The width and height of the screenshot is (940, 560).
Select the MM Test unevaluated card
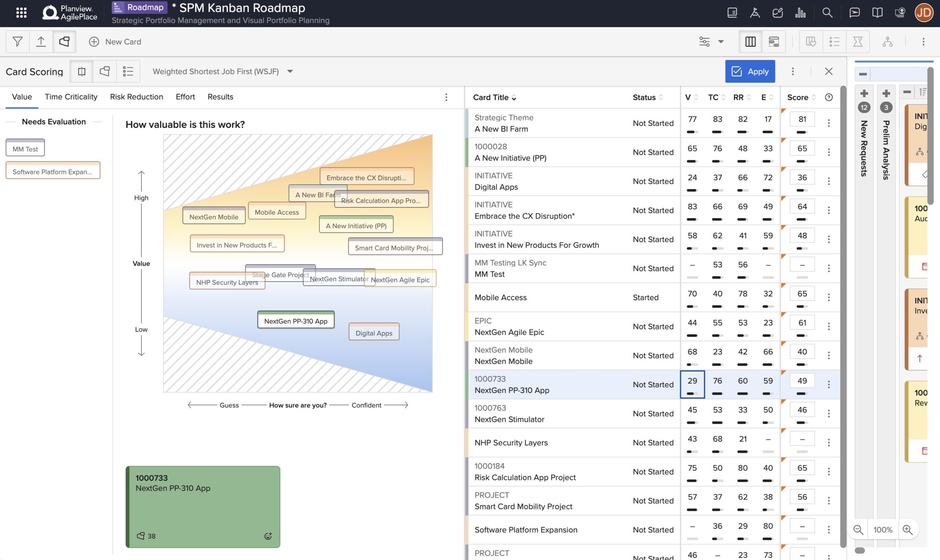25,148
